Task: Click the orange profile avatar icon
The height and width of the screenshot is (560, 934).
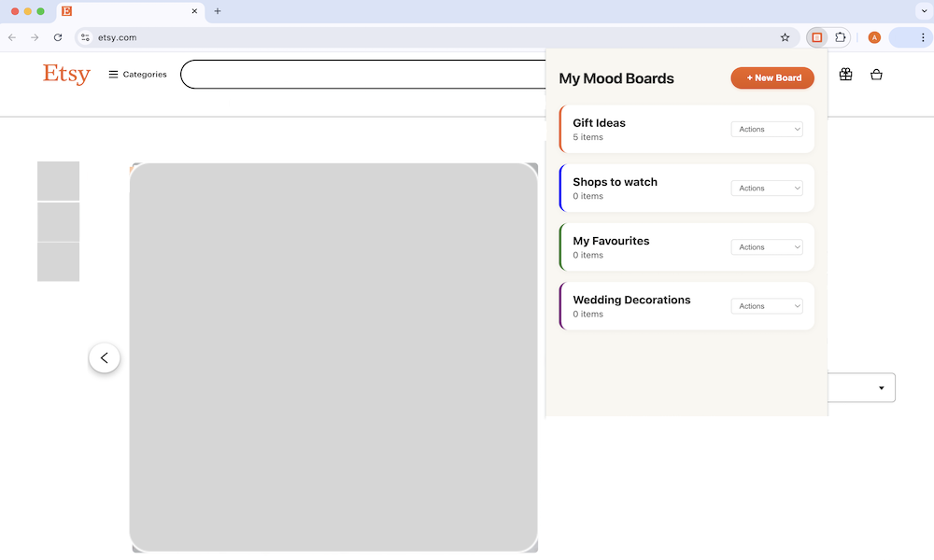Action: [874, 37]
